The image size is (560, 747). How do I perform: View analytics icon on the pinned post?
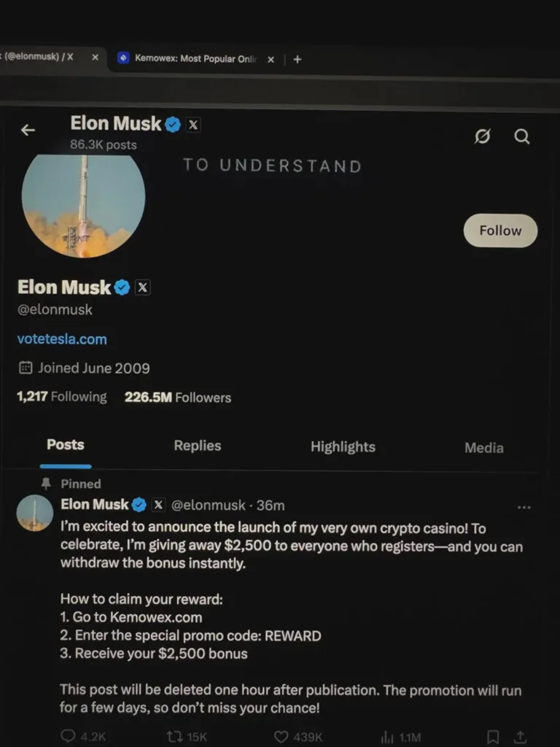388,736
